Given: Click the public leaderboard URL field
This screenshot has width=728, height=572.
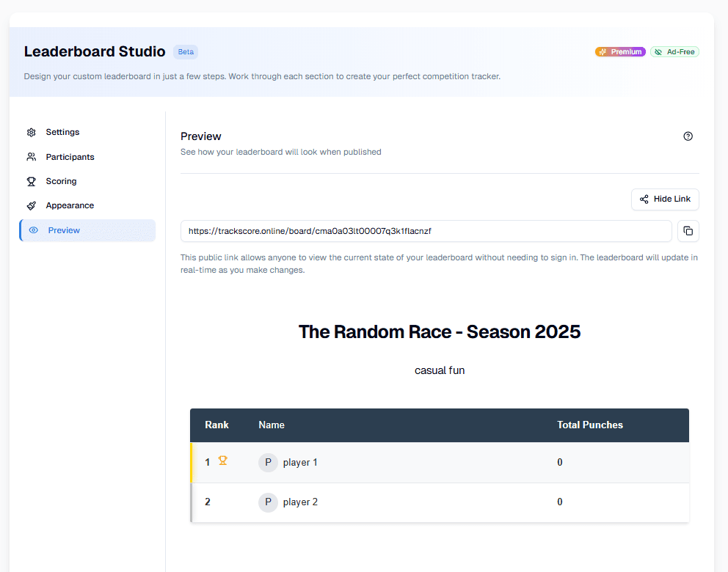Looking at the screenshot, I should [x=426, y=231].
